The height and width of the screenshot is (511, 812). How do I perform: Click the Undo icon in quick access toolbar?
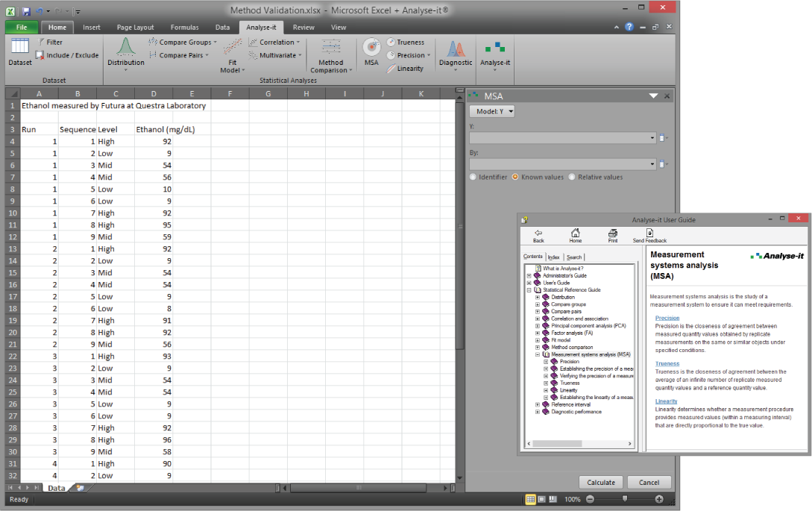(40, 11)
